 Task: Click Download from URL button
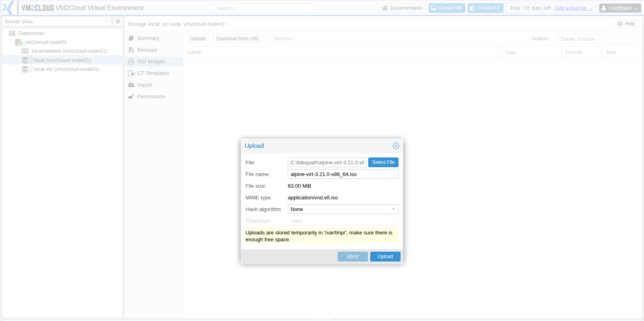pos(238,39)
